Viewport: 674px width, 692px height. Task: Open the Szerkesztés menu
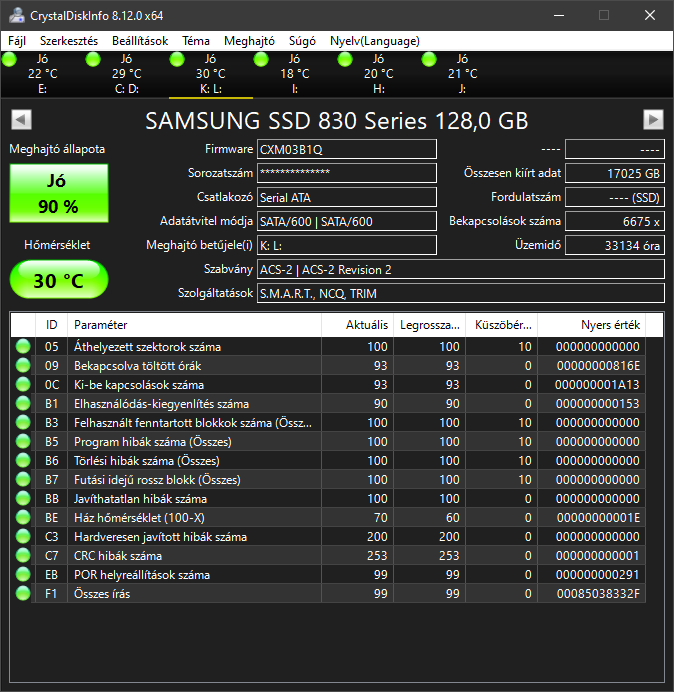[x=69, y=41]
